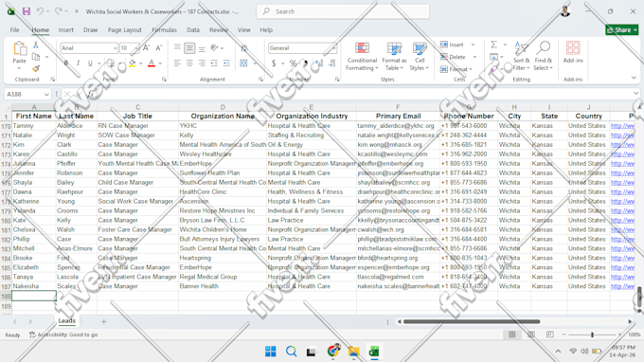Open the General number format dropdown
Viewport: 644px width, 362px height.
click(334, 48)
